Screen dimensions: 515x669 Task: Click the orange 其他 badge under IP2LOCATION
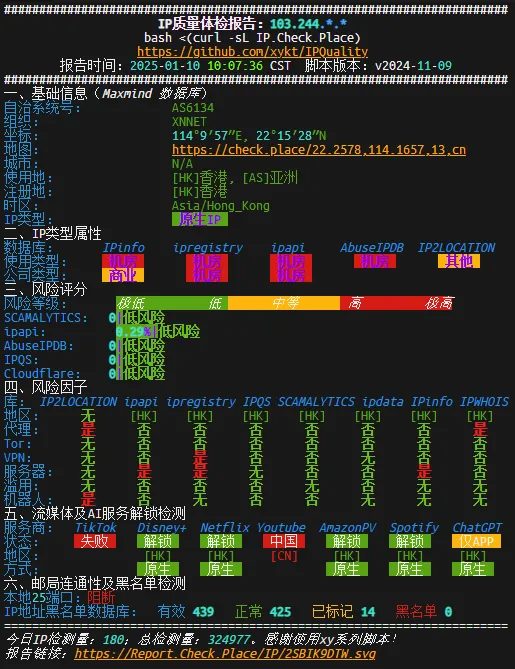(459, 261)
